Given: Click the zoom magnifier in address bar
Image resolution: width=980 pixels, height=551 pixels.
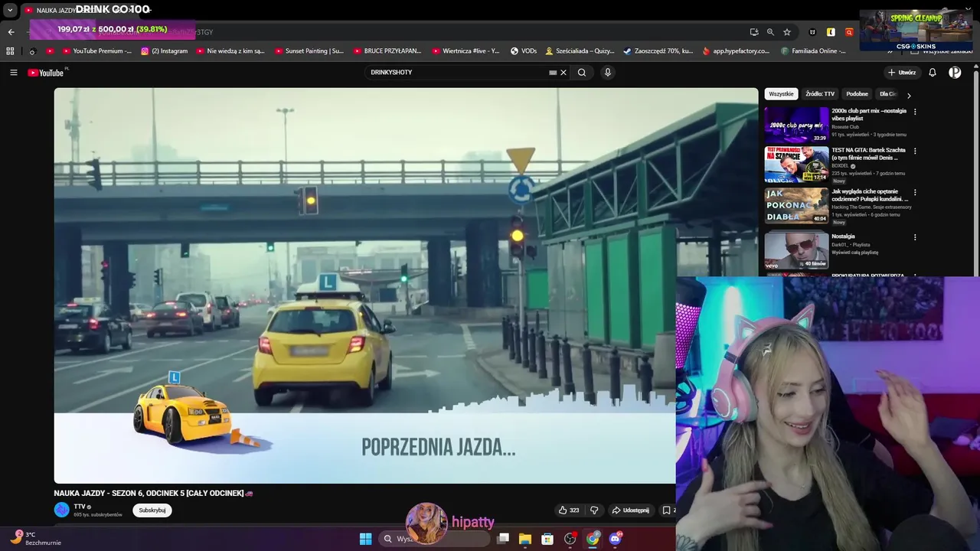Looking at the screenshot, I should 770,32.
